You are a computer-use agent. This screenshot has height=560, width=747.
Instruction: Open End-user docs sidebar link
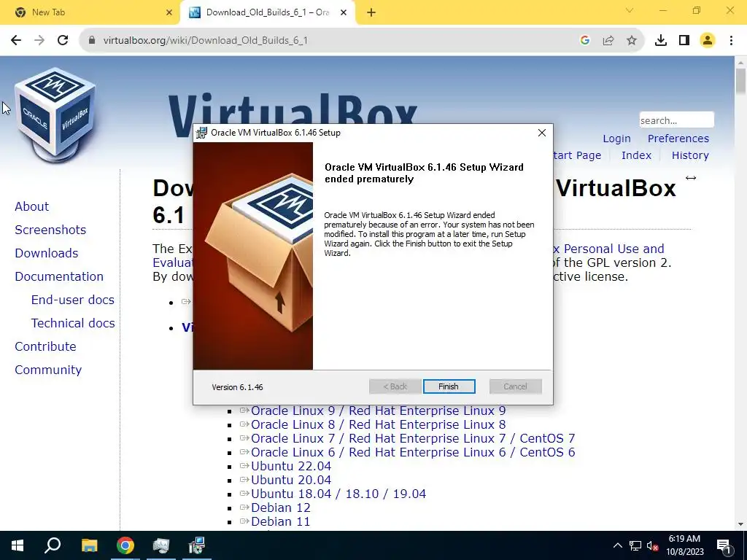click(72, 300)
